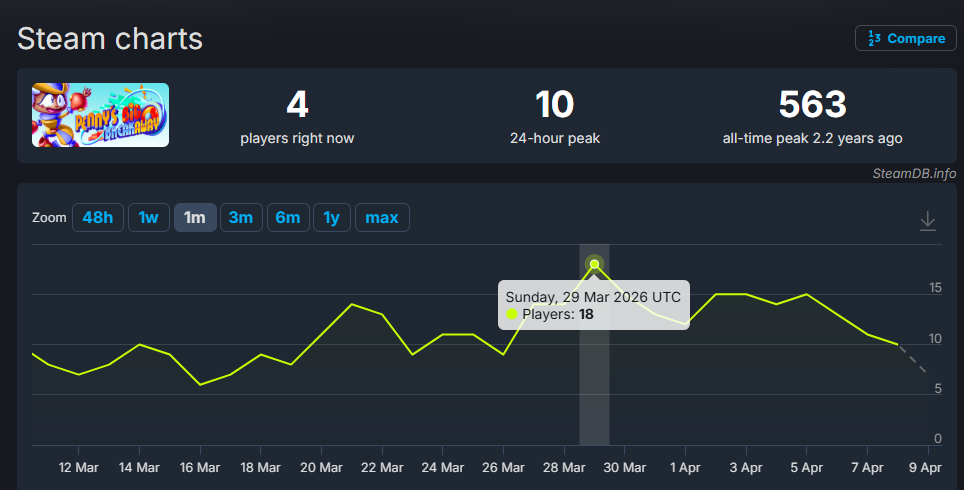
Task: Click the '24 Mar' axis label
Action: (443, 468)
